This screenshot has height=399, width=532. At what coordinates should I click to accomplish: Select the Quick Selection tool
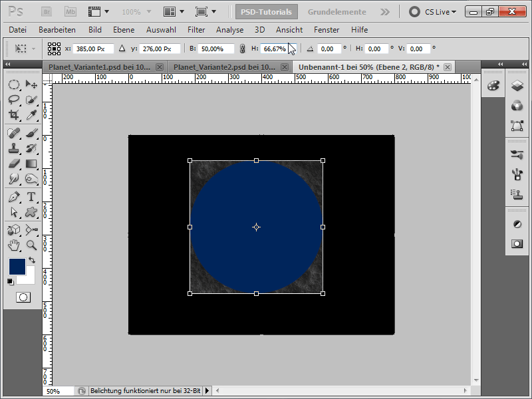[31, 99]
